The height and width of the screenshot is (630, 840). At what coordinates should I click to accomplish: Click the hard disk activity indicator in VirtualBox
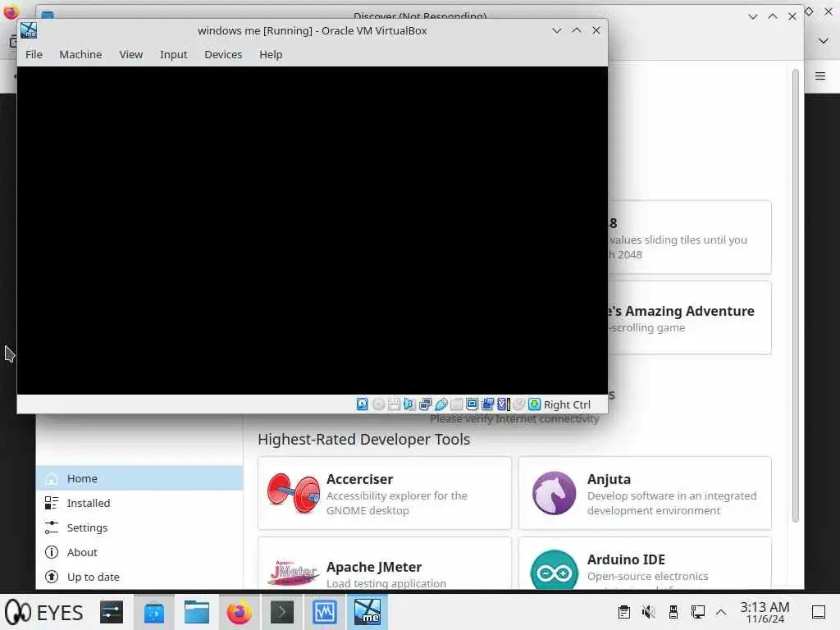(362, 404)
